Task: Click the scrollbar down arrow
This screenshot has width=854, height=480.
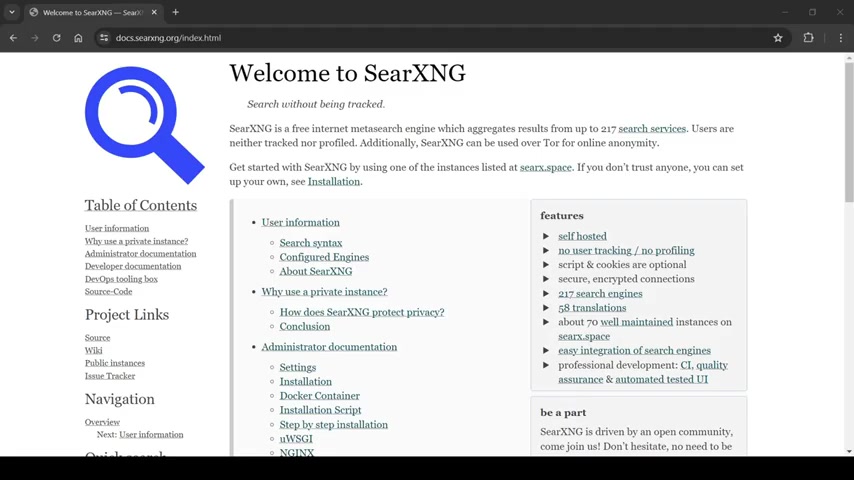Action: [850, 452]
